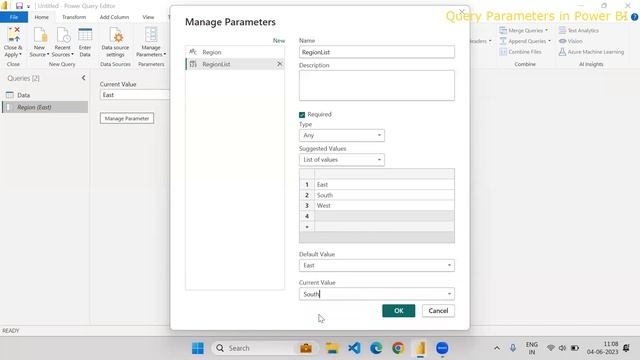Open the Default Value dropdown arrow
The image size is (640, 360).
coord(449,265)
